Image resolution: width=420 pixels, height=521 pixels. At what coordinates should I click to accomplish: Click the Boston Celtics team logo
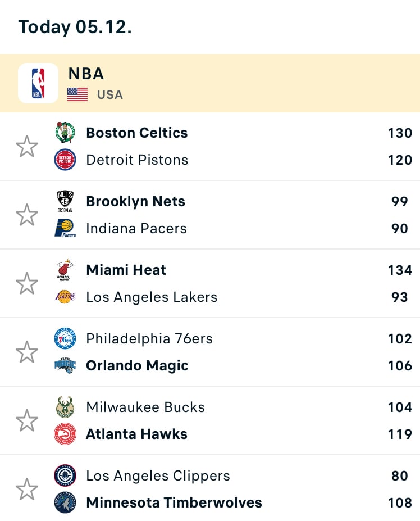65,133
